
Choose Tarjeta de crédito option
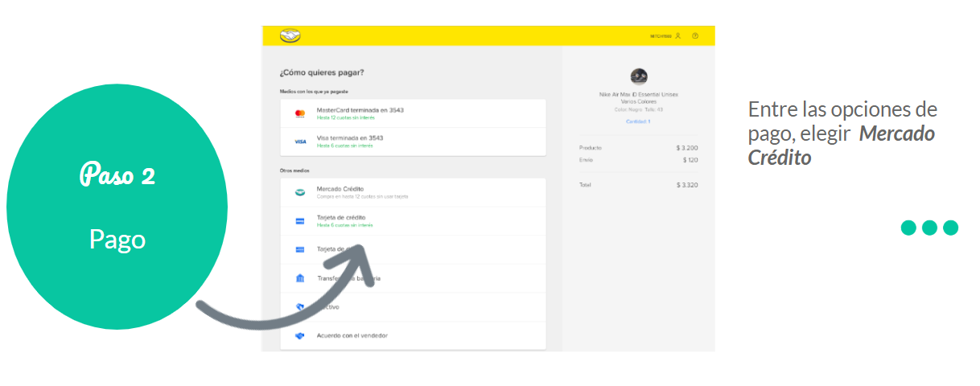413,221
